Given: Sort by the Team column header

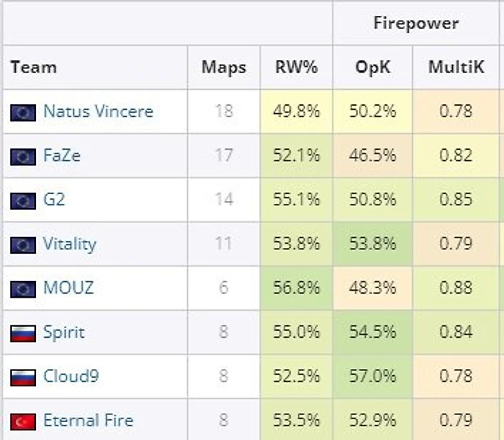Looking at the screenshot, I should click(33, 67).
